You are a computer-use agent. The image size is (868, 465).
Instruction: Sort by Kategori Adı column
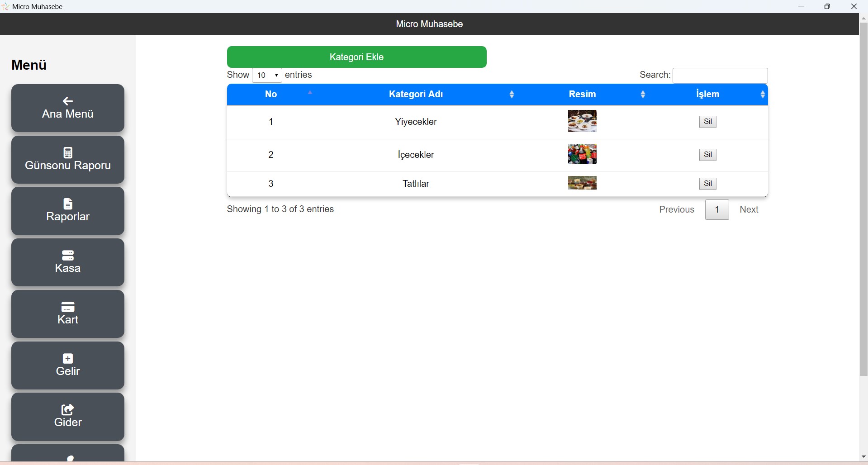pyautogui.click(x=416, y=95)
